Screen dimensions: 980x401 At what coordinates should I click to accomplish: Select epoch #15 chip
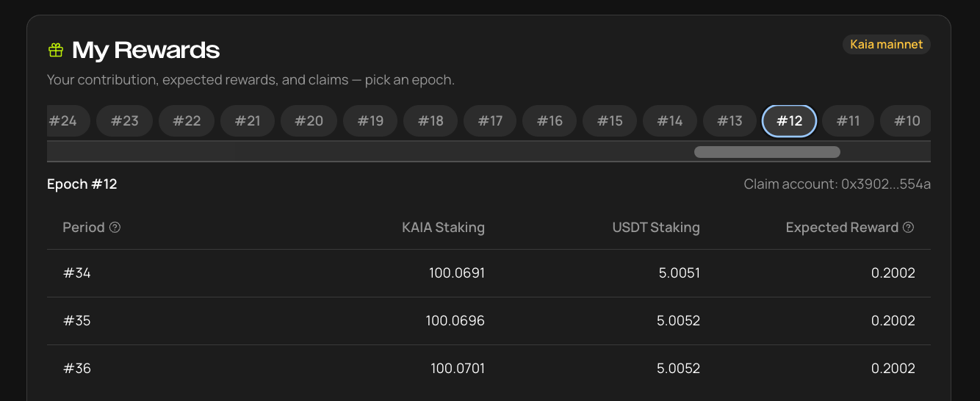tap(610, 121)
